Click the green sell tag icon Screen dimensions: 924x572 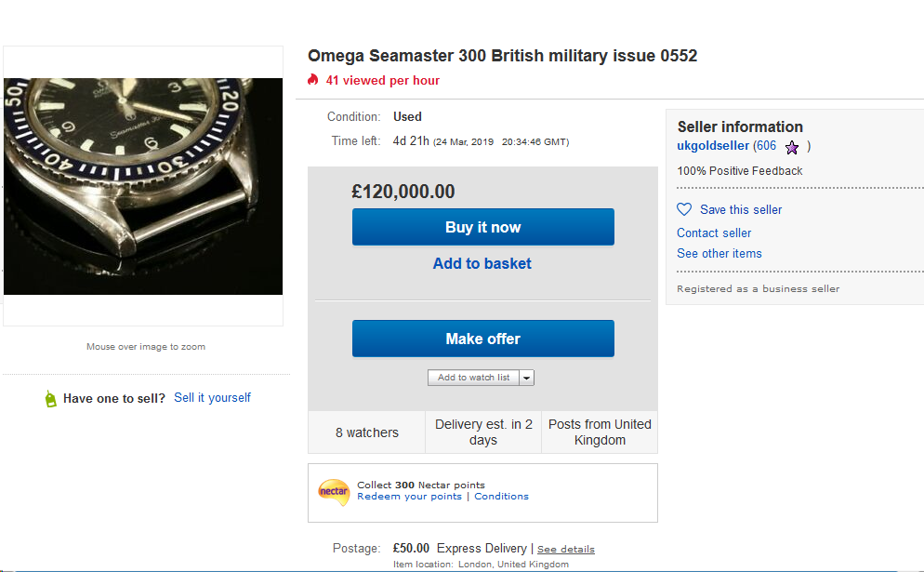click(50, 399)
